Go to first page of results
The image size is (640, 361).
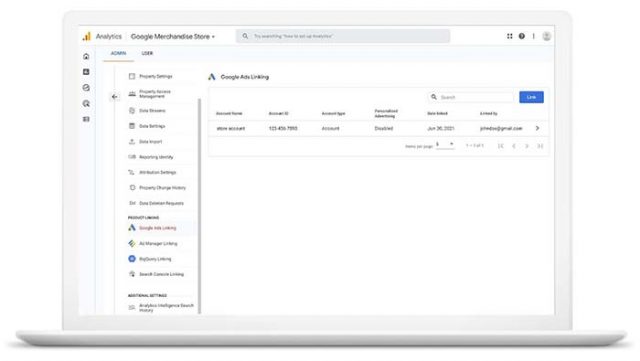(x=500, y=146)
